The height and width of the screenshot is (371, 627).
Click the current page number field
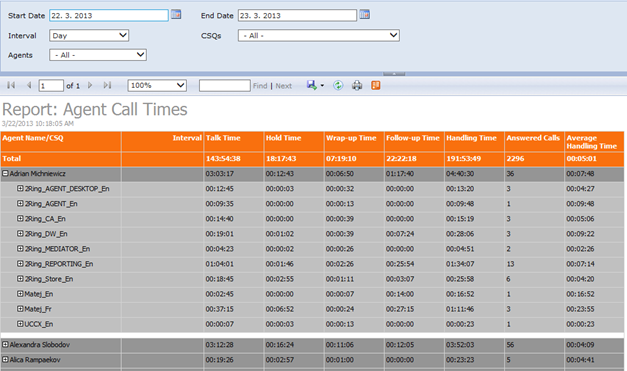tap(51, 86)
